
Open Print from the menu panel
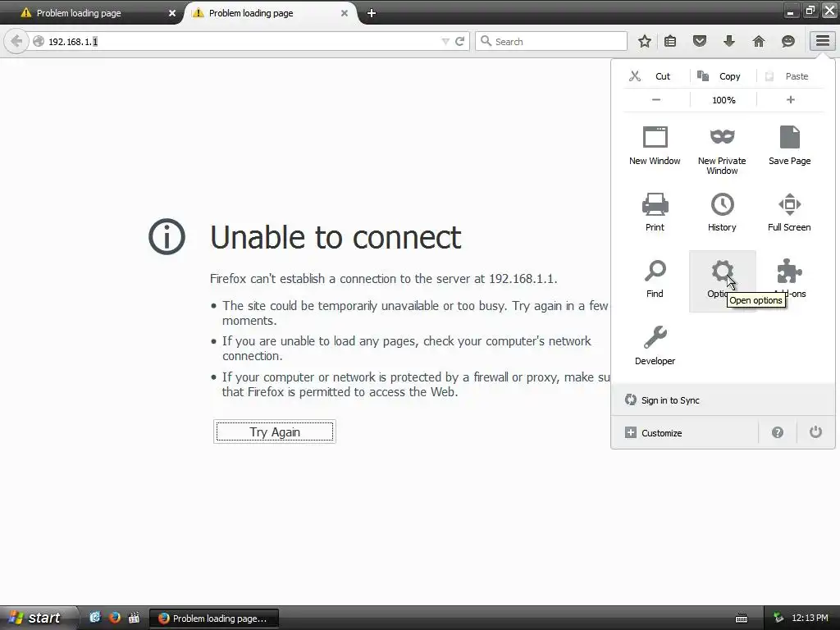(x=655, y=212)
